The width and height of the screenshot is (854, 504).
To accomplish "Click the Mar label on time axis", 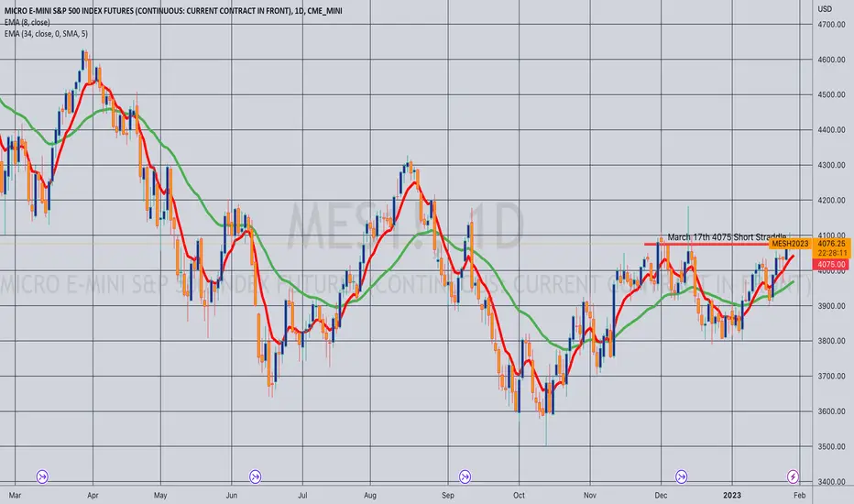I will coord(16,495).
